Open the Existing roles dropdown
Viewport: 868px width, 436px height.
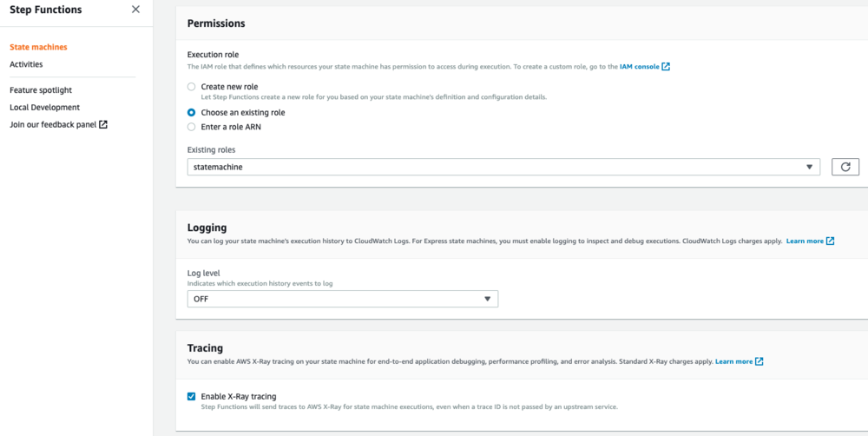[503, 166]
